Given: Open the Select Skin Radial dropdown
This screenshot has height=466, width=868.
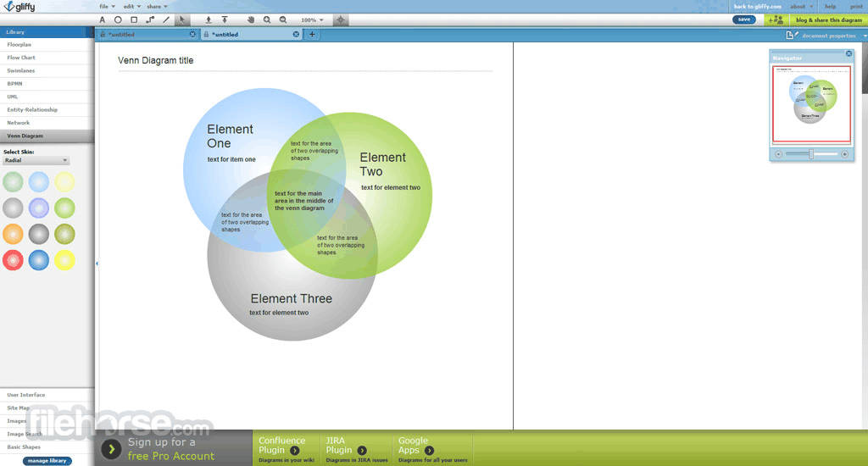Looking at the screenshot, I should click(36, 160).
